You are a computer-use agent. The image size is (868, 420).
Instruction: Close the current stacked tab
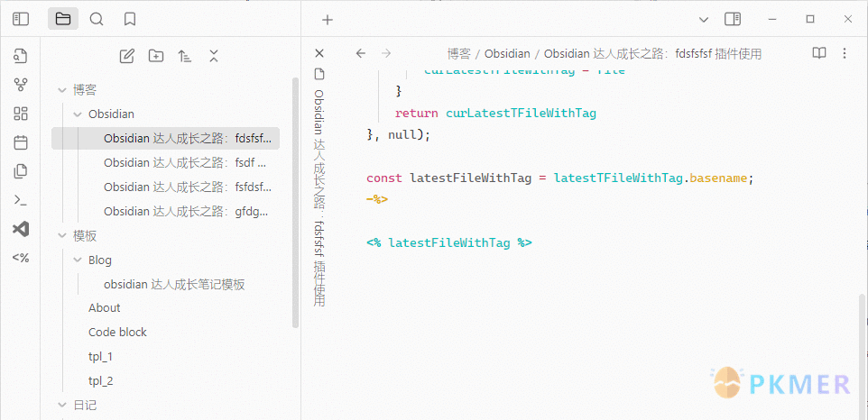(319, 53)
